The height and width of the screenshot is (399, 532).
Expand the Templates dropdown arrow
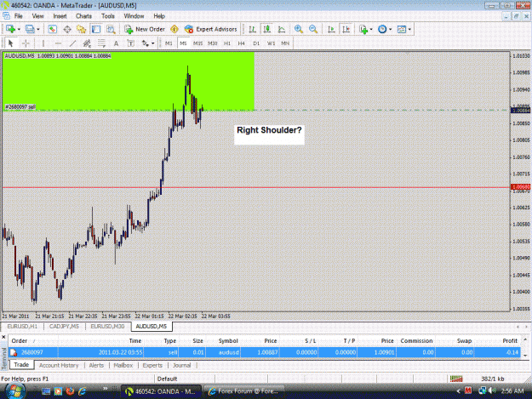409,30
